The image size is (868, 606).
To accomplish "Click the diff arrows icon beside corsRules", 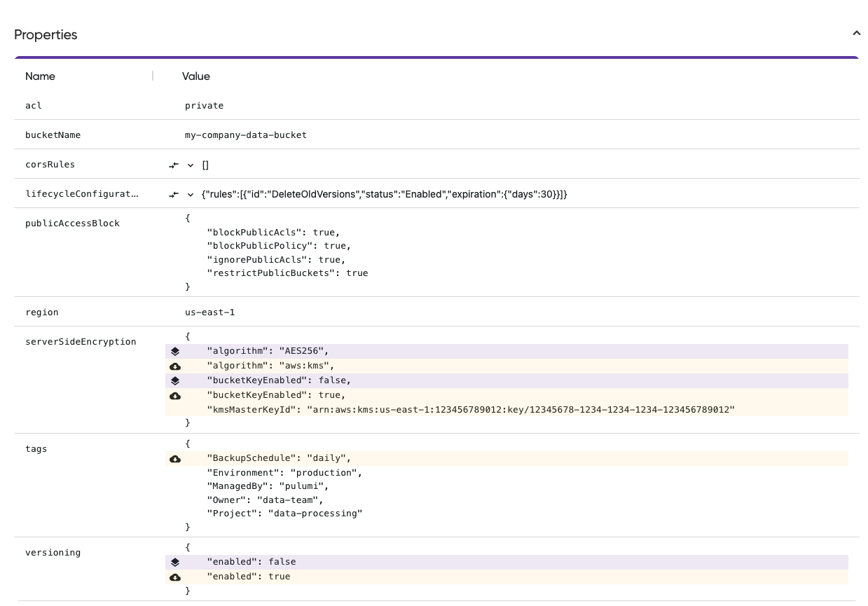I will 174,165.
